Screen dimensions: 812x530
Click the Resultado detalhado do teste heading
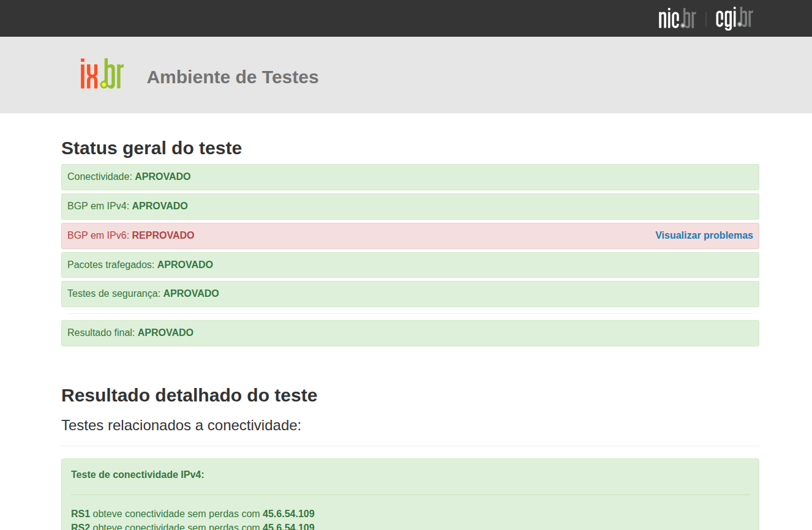189,395
